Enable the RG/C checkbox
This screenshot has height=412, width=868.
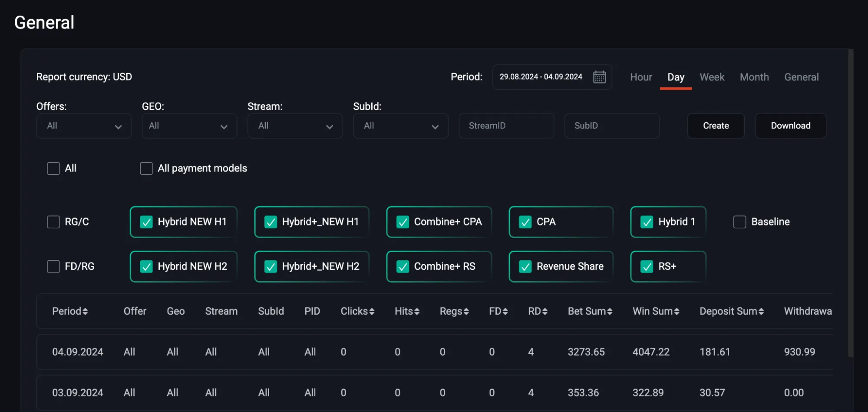click(x=53, y=222)
